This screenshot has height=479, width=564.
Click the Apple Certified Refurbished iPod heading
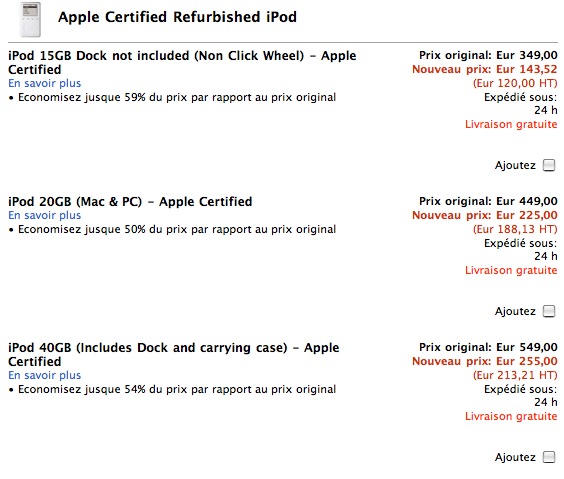click(177, 17)
